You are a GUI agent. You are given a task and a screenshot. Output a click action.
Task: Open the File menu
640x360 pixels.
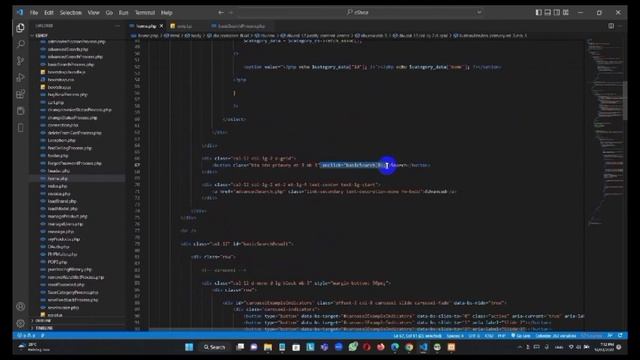click(x=34, y=13)
